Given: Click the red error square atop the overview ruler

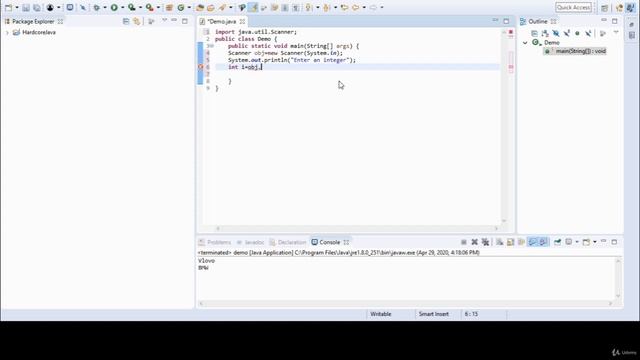Looking at the screenshot, I should (x=511, y=32).
